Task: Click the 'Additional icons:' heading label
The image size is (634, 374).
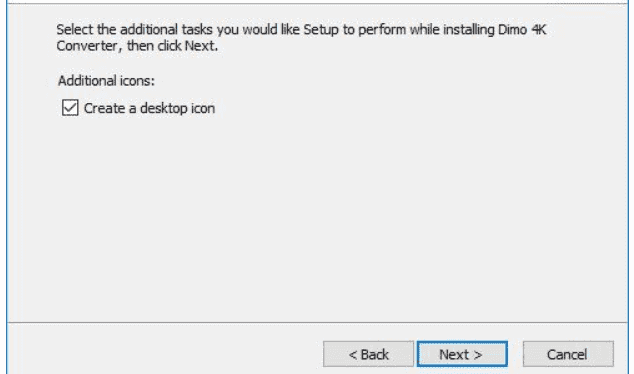Action: point(106,81)
